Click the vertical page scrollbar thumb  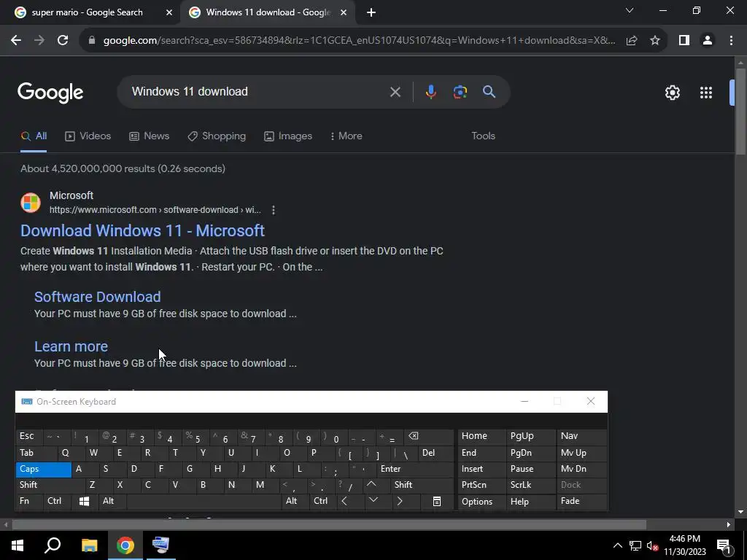[740, 112]
